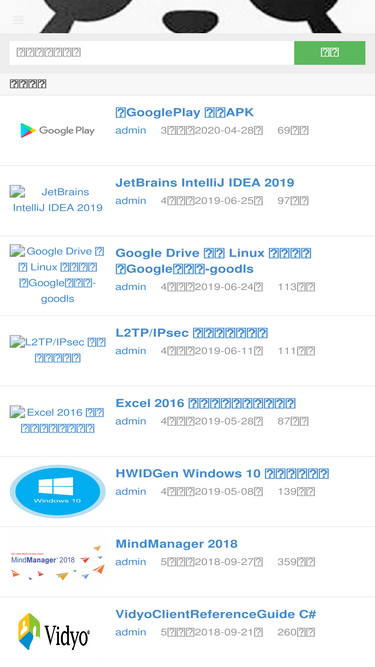Click the green search button
This screenshot has width=375, height=667.
(330, 53)
